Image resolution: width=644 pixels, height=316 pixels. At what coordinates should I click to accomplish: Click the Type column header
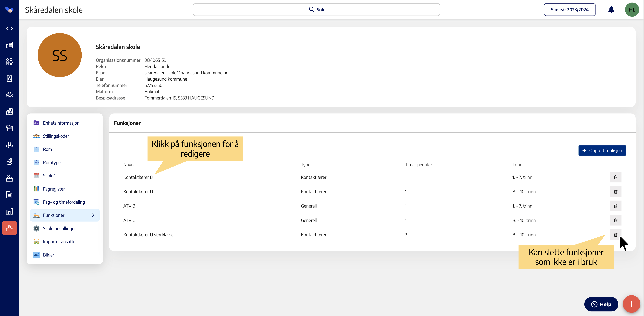[x=306, y=165]
